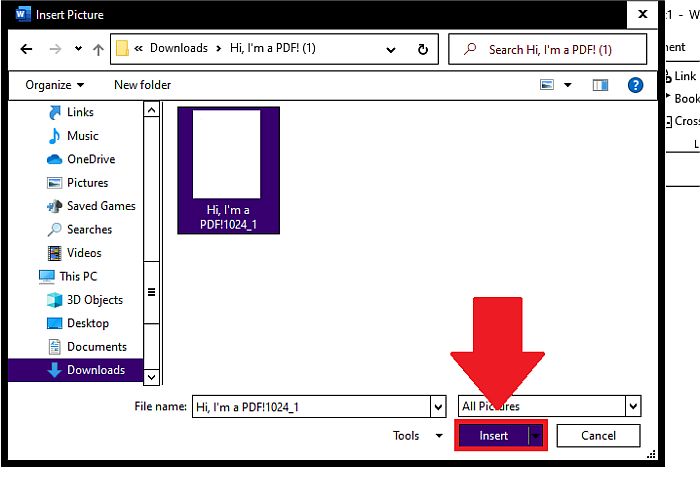Click Link in the Word ribbon behind
This screenshot has width=700, height=501.
(682, 76)
